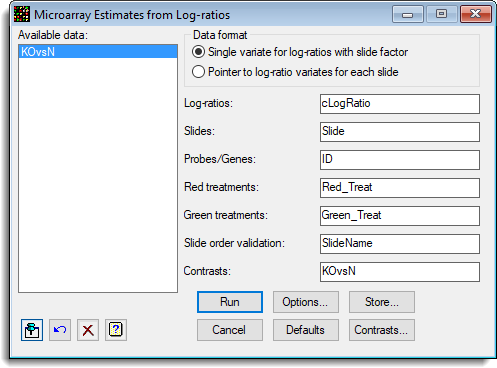Open the Options dialog
The height and width of the screenshot is (368, 497).
306,302
